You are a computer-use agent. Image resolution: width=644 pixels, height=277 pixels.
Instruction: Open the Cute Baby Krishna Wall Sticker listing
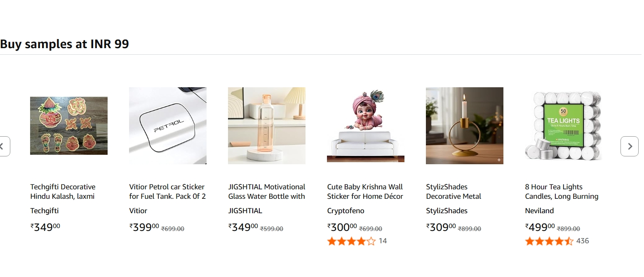(x=365, y=191)
